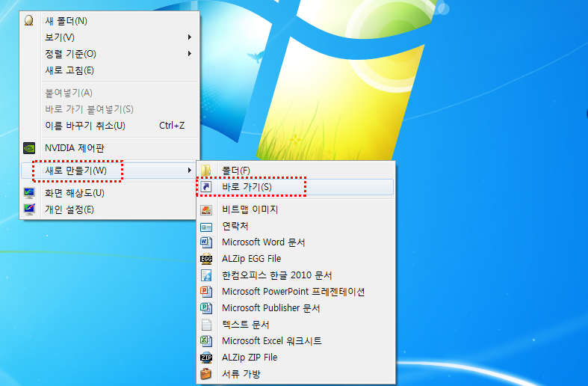Create a new 한컴오피스 한글 2010 문서

tap(296, 275)
